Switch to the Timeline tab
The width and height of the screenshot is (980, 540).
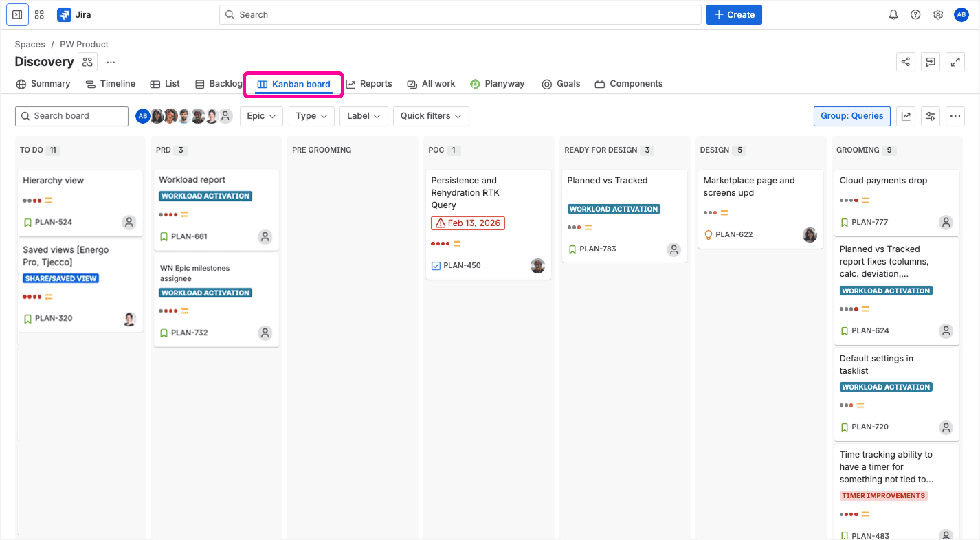point(110,84)
